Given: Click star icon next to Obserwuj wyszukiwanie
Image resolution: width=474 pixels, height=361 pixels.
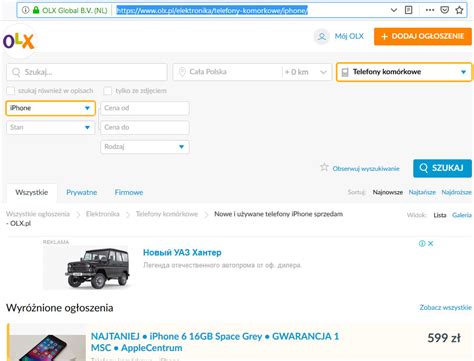Looking at the screenshot, I should tap(324, 167).
